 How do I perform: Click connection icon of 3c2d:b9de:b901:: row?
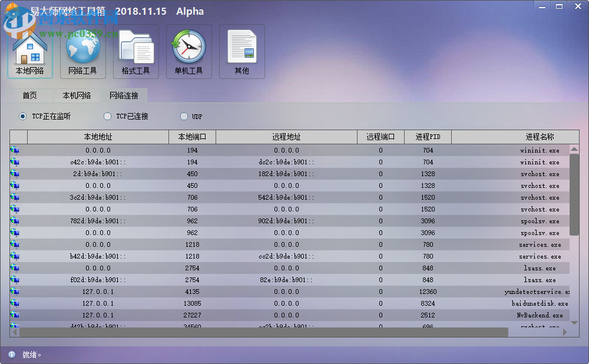point(15,197)
